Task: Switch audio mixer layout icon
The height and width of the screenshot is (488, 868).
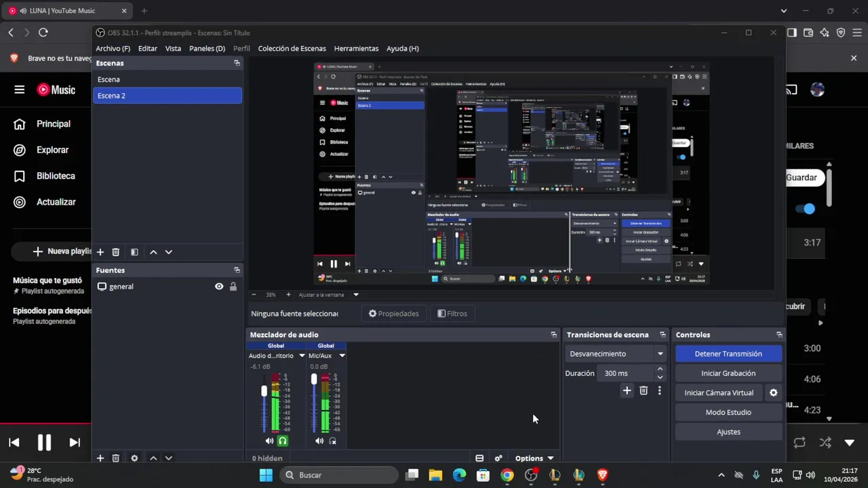Action: click(479, 458)
